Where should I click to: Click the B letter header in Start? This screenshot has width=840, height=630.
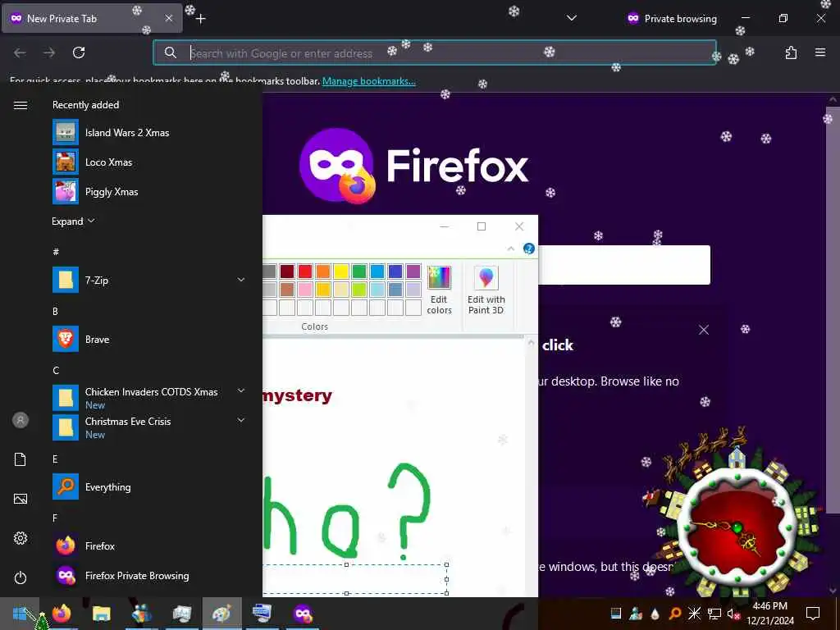point(55,311)
